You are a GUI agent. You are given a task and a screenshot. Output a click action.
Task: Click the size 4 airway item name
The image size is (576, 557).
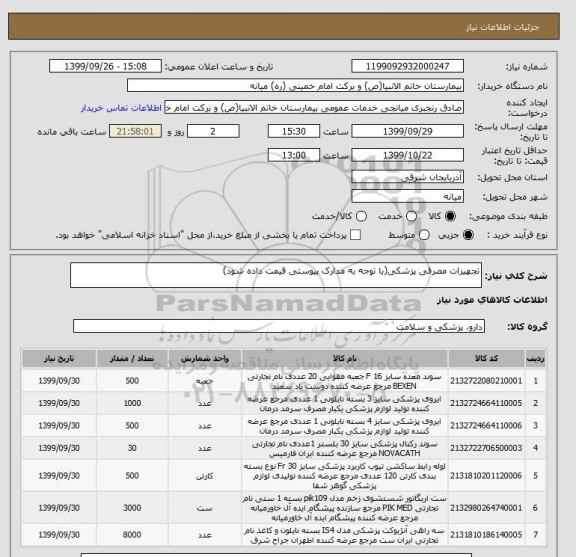pyautogui.click(x=345, y=426)
